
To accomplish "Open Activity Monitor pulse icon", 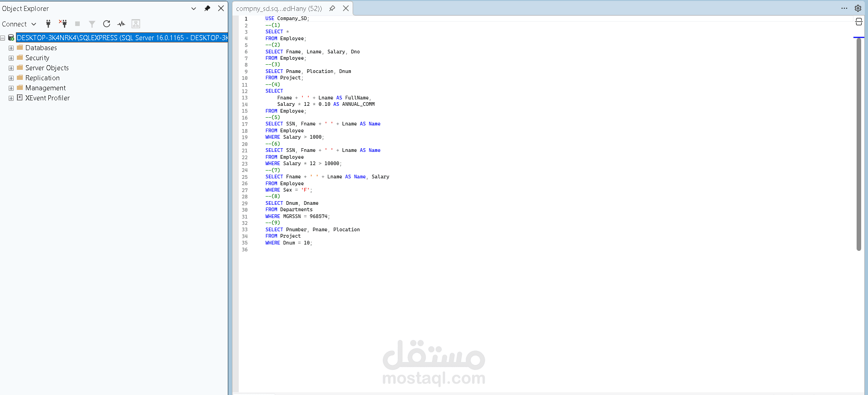I will [x=121, y=24].
